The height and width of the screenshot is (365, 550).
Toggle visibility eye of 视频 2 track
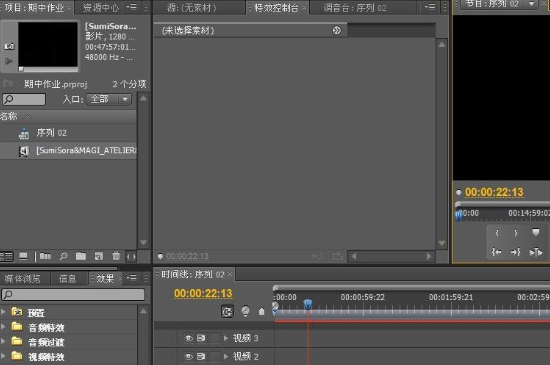point(188,357)
